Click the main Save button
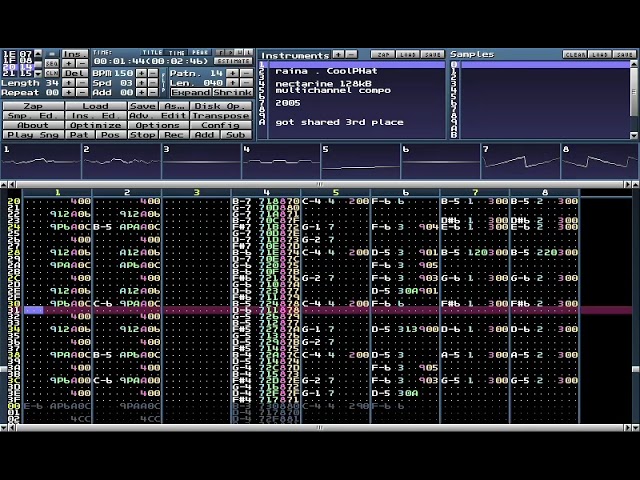 coord(142,106)
